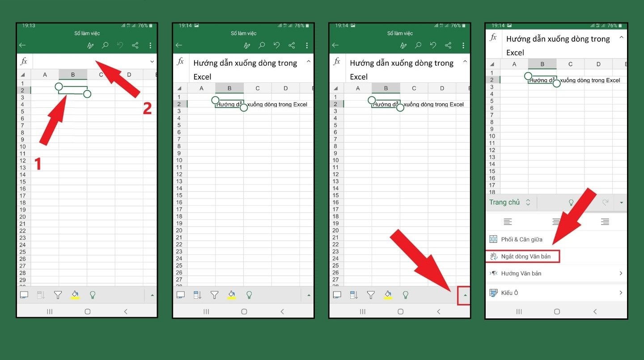
Task: Collapse ribbon with down triangle in fourth phone screen
Action: (x=622, y=203)
